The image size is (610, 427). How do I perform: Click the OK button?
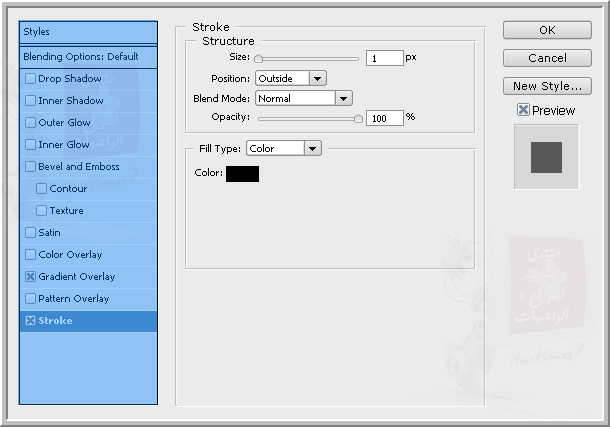coord(547,30)
